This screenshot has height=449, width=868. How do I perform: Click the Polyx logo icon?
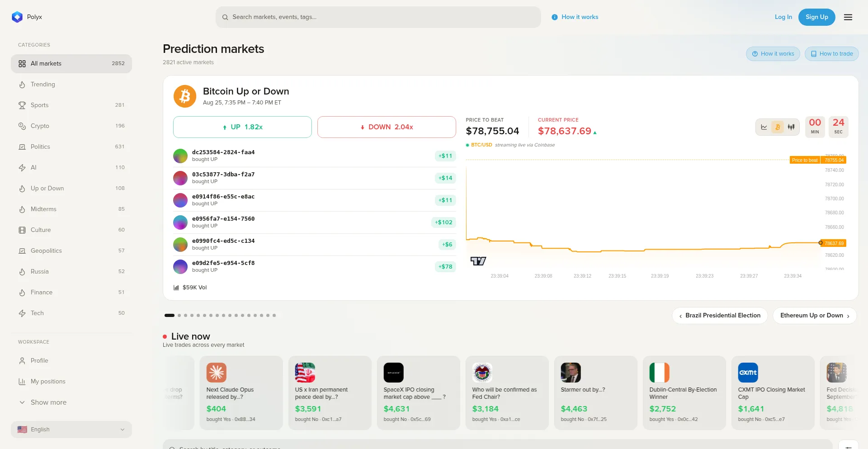(x=17, y=17)
